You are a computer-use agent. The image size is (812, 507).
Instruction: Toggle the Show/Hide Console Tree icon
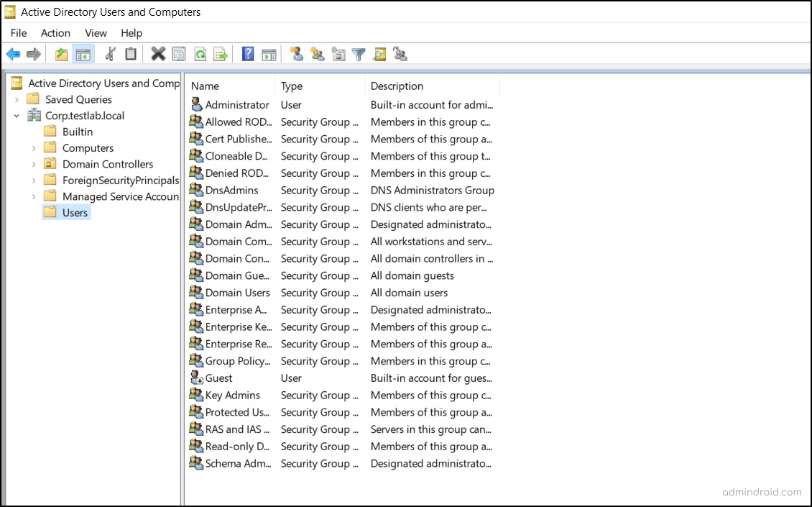point(83,54)
